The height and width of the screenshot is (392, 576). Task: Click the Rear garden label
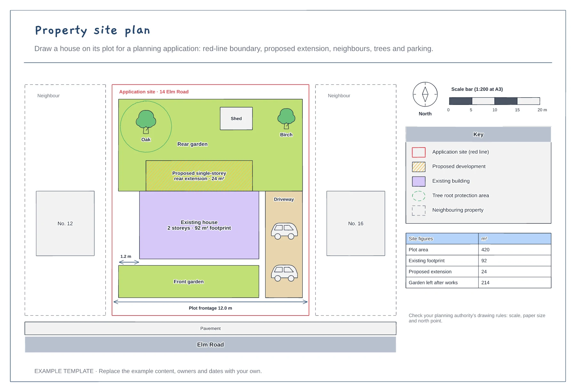tap(192, 144)
